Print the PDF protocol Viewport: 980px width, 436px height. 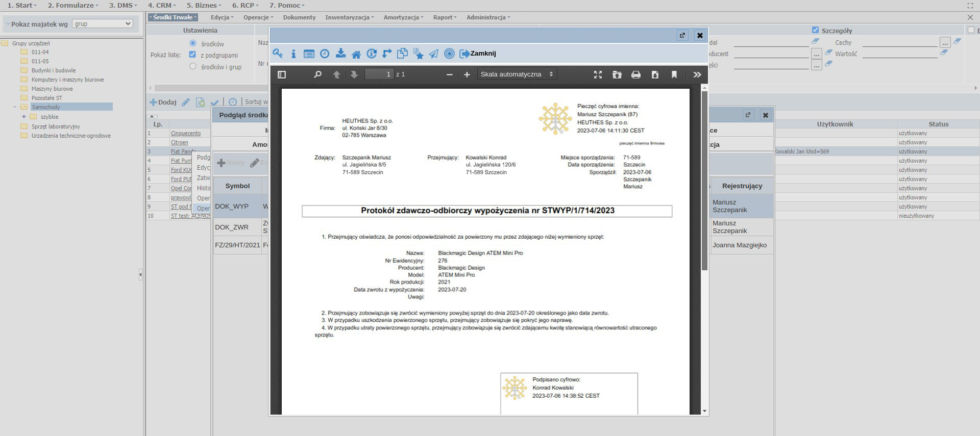pos(636,74)
